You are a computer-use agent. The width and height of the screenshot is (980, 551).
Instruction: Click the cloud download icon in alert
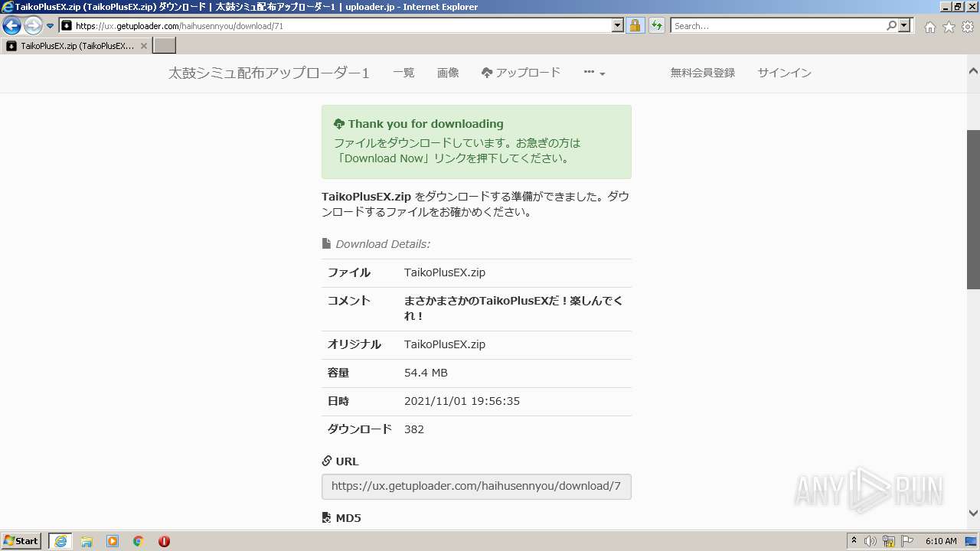click(x=339, y=124)
